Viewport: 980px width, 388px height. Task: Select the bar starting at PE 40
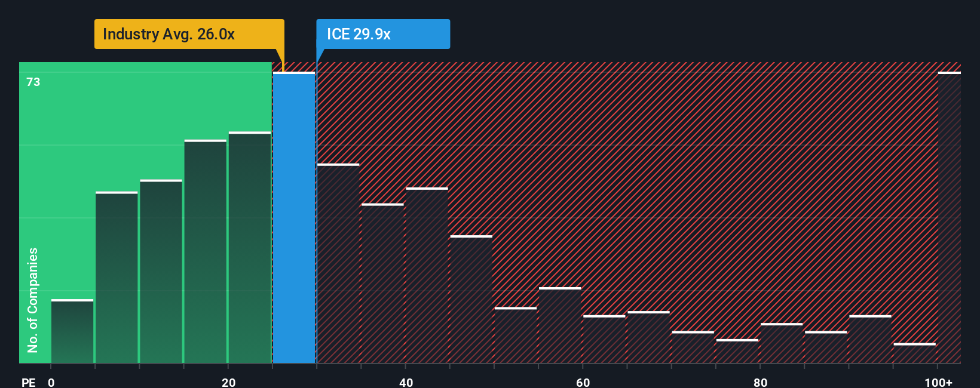(x=427, y=275)
